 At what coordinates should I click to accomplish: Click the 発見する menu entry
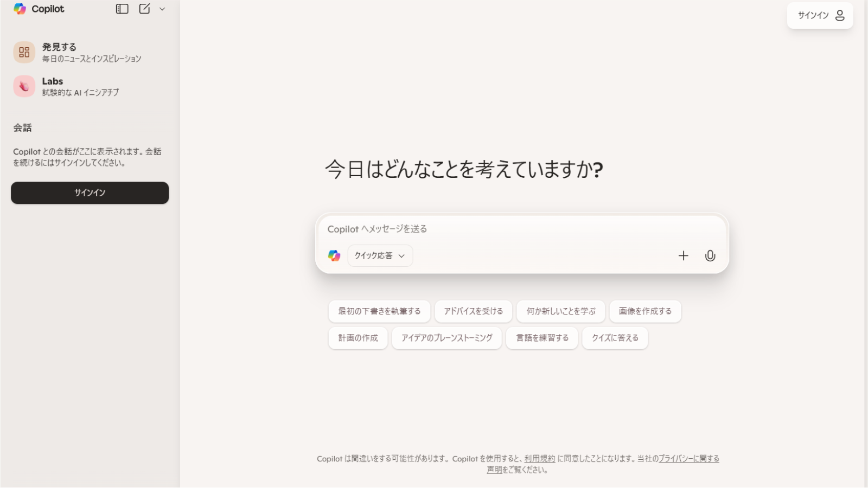[90, 52]
